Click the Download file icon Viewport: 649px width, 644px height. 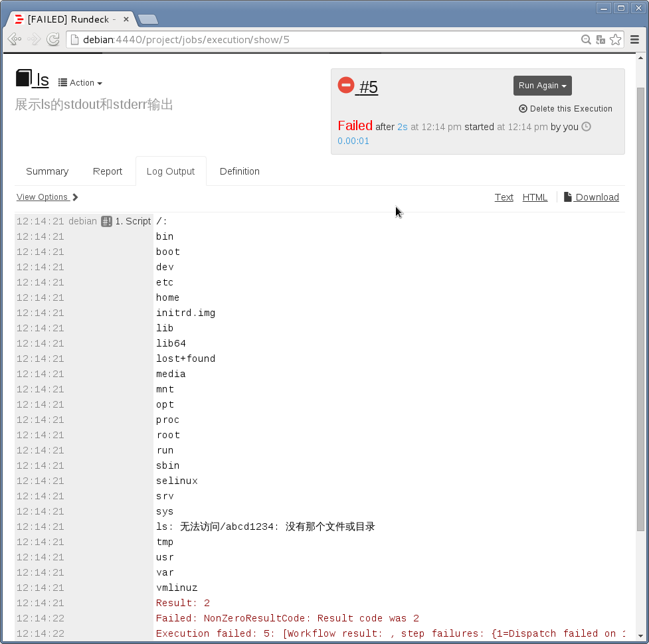point(567,197)
